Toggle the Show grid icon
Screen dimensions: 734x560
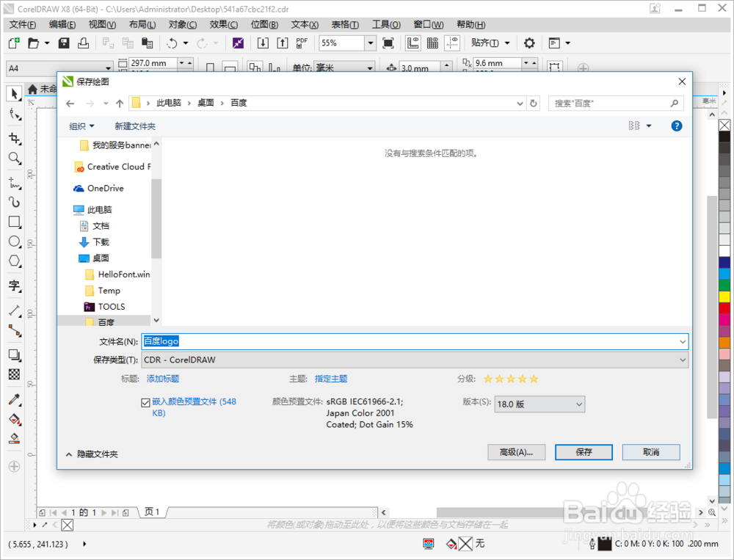click(432, 43)
